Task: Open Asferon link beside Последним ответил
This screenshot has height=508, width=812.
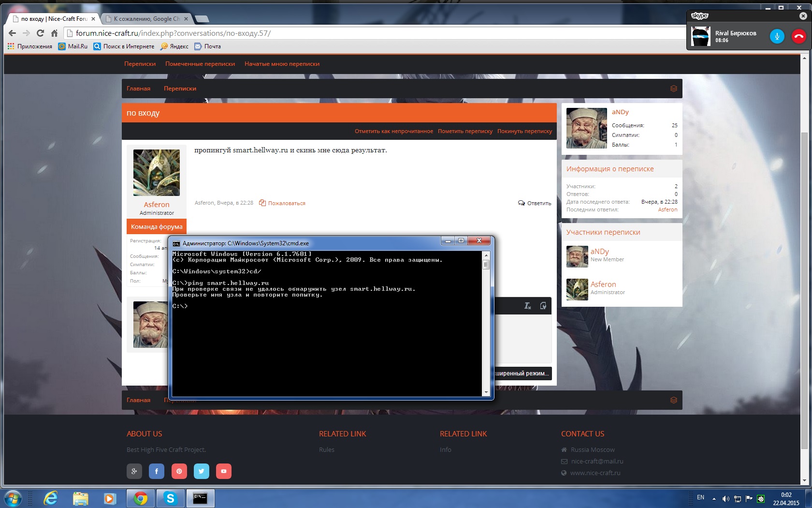Action: click(x=667, y=209)
